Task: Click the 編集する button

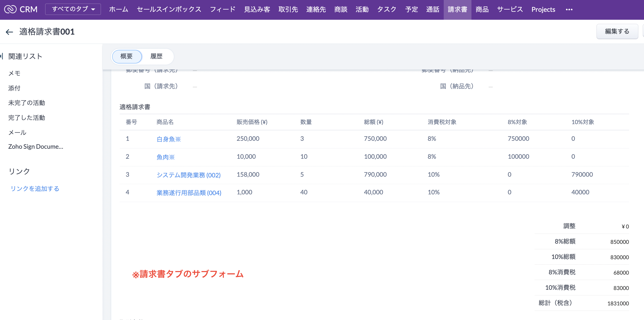Action: point(617,31)
